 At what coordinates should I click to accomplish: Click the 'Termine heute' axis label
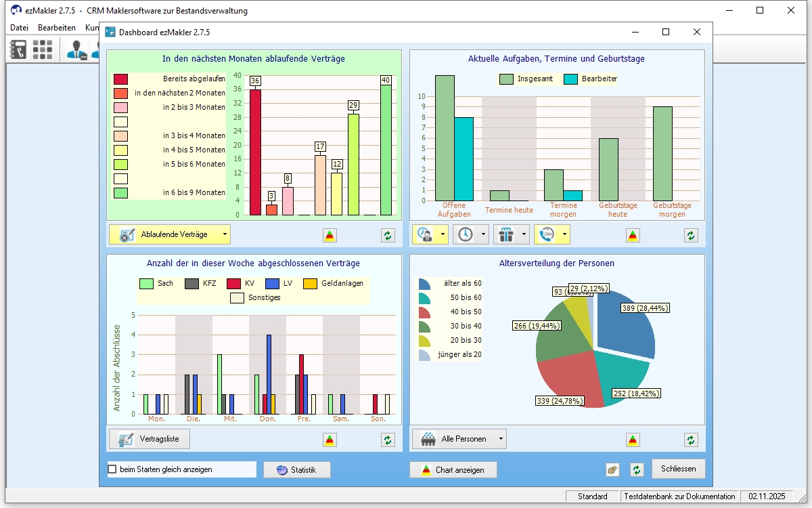point(509,210)
